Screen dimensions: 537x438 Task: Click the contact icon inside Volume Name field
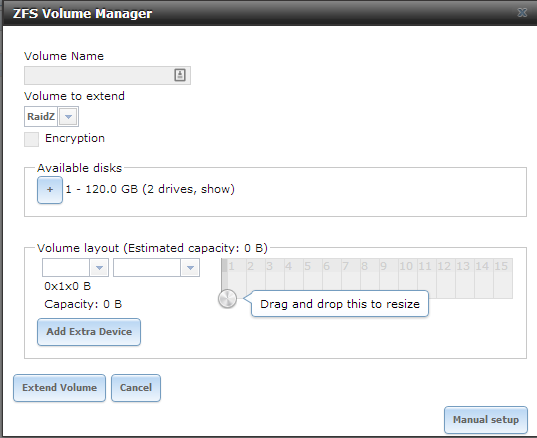[180, 75]
